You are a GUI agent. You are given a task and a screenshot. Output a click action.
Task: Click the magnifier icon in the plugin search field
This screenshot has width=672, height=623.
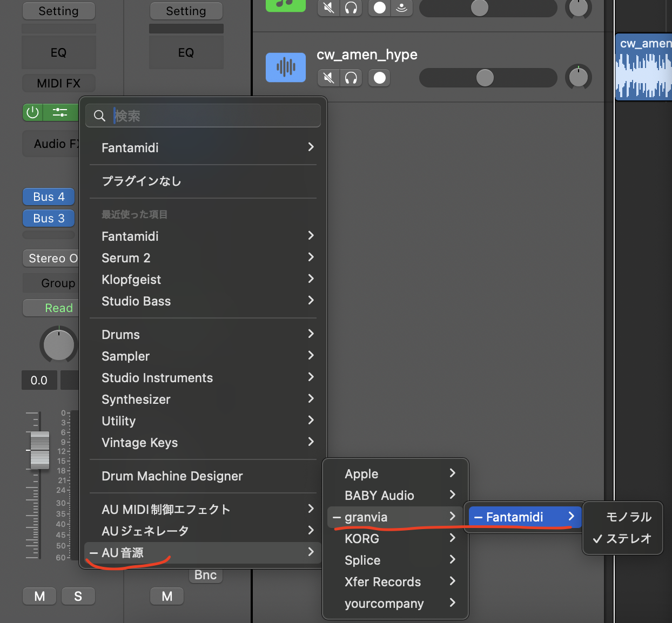[x=99, y=116]
